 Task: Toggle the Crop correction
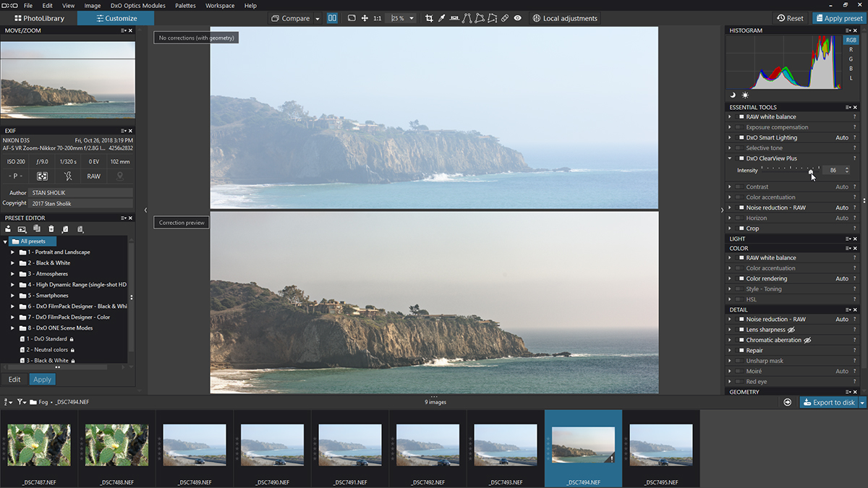tap(740, 228)
